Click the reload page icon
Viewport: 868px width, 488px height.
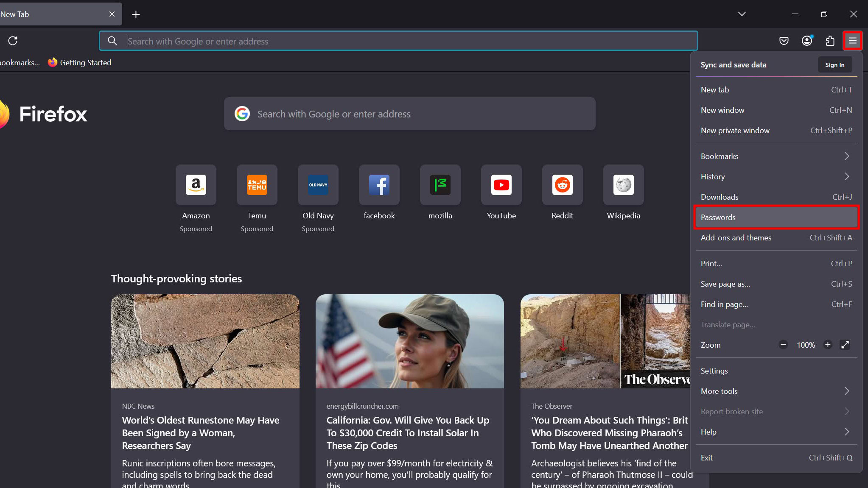click(13, 41)
